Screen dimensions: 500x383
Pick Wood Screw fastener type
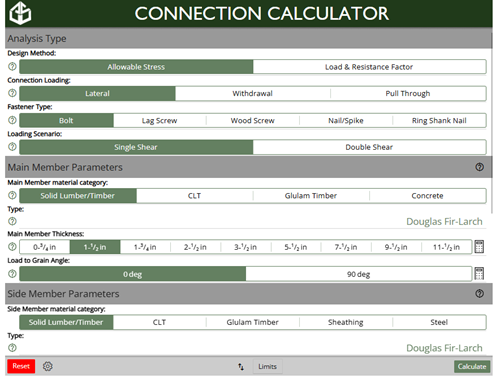[253, 121]
